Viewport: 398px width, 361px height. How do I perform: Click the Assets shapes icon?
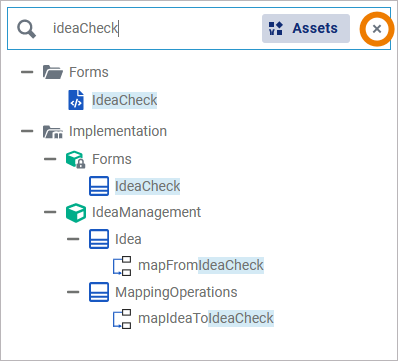pos(276,28)
